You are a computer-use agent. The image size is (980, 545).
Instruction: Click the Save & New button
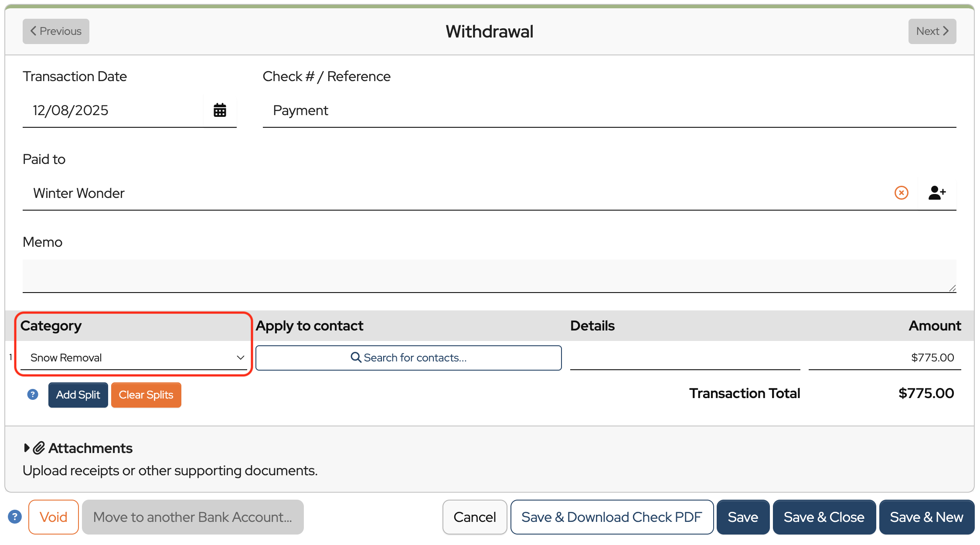tap(926, 517)
